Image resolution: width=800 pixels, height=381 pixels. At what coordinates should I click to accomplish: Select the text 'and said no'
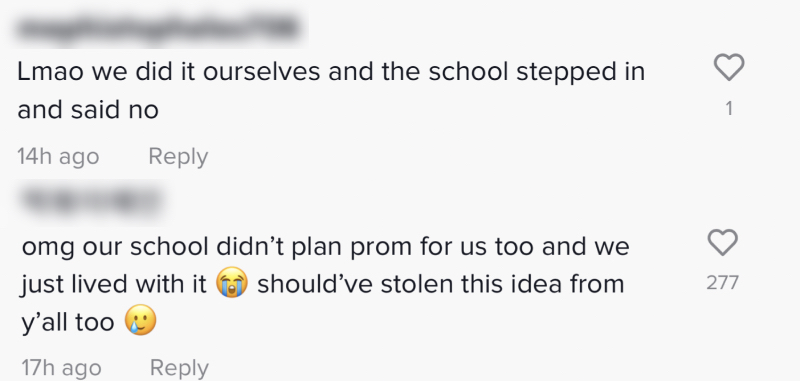tap(88, 109)
